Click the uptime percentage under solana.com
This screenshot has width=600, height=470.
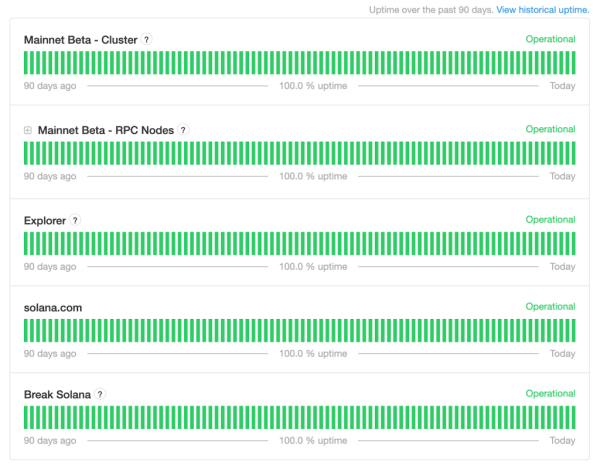tap(313, 354)
